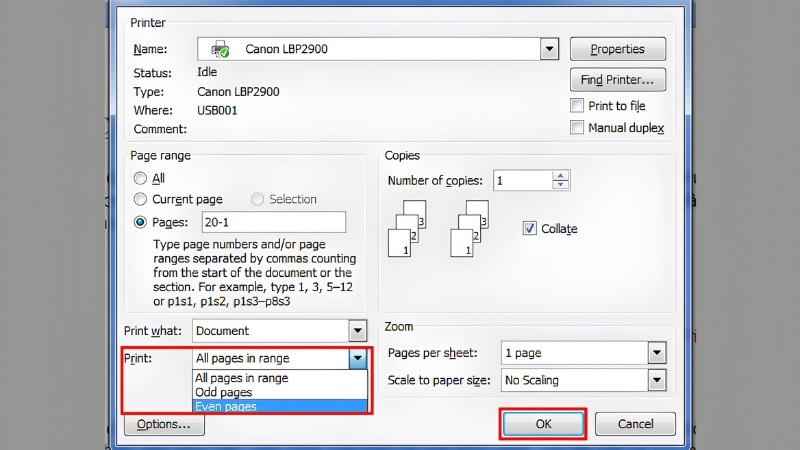Viewport: 800px width, 450px height.
Task: Enable Print to file checkbox
Action: click(x=577, y=106)
